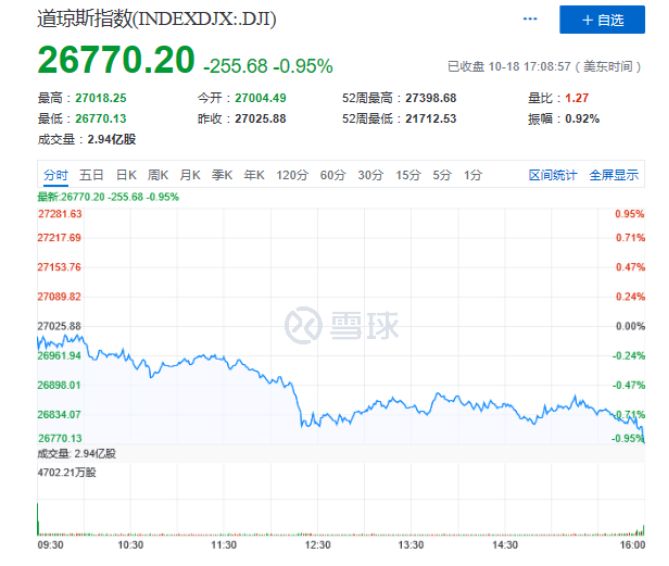Click the 昨收 value 27025.88 in stats

260,119
